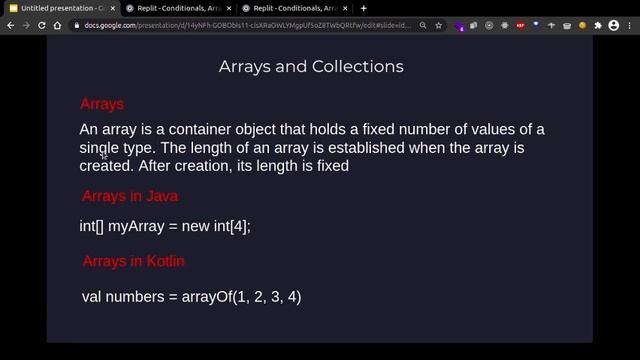Viewport: 640px width, 360px height.
Task: Open the Extensions puzzle piece menu
Action: coord(598,25)
